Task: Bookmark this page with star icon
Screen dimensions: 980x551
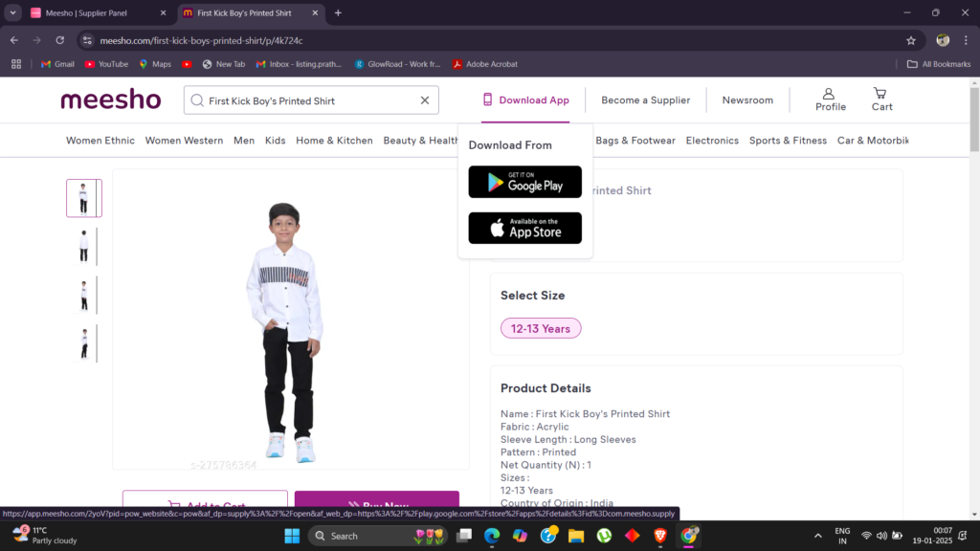Action: (911, 40)
